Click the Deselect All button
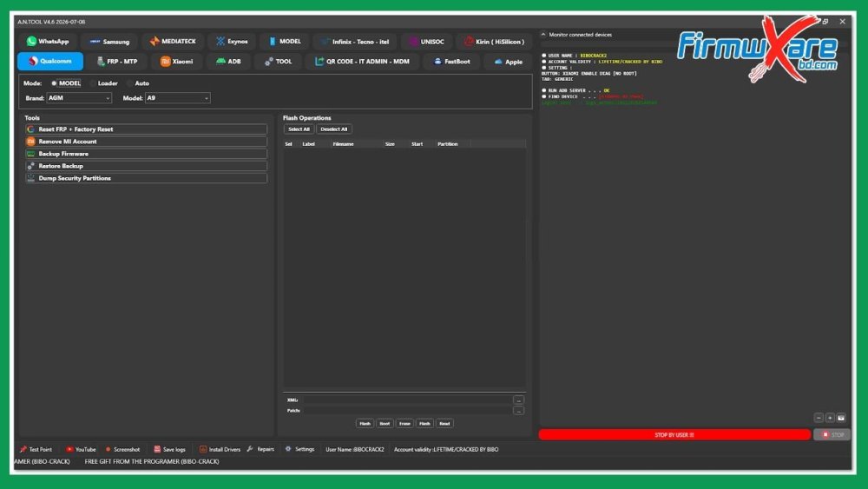The image size is (868, 489). click(x=334, y=129)
